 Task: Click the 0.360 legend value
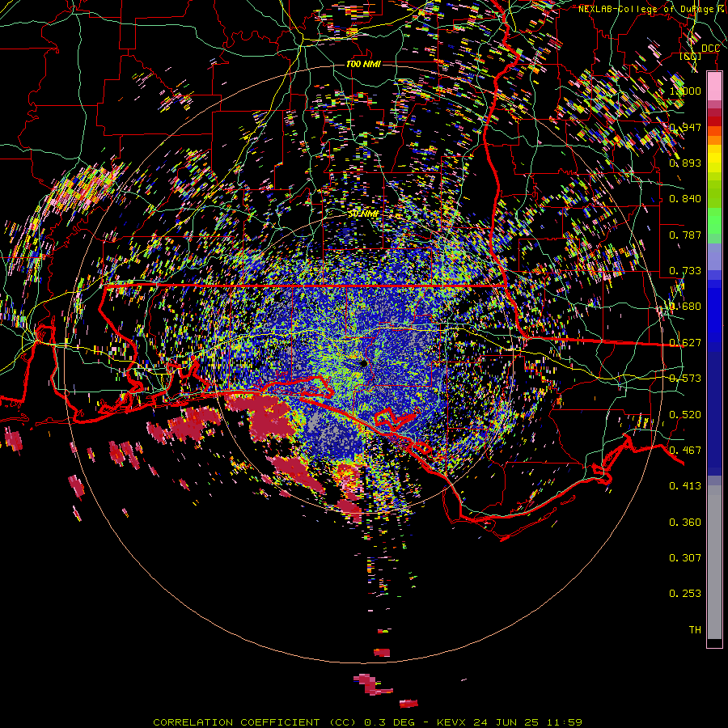[685, 523]
